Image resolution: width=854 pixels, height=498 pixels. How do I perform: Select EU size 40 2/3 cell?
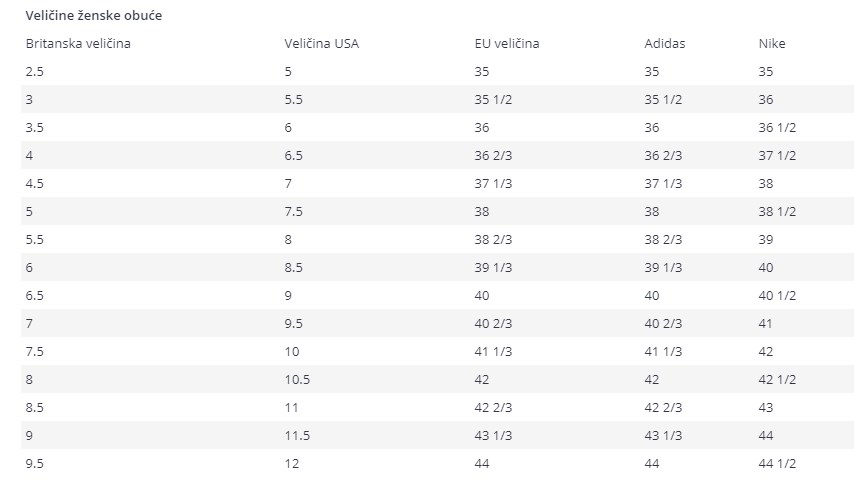coord(493,324)
